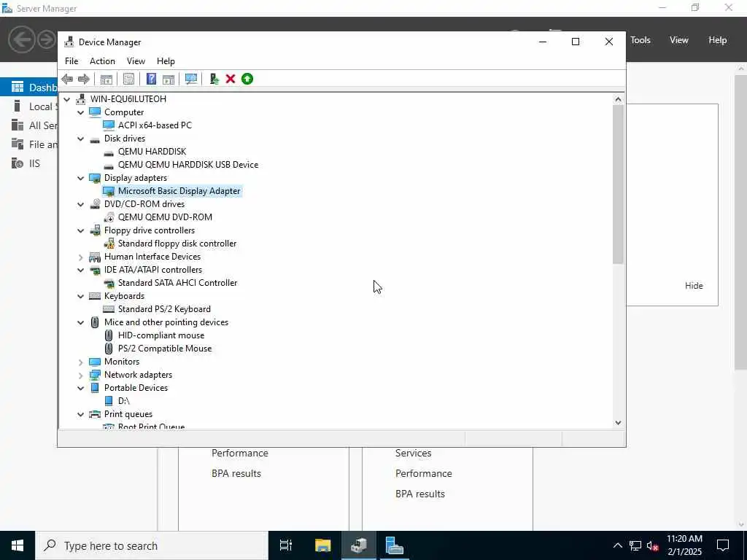Select the QEMU HARDDISK drive entry

[152, 152]
